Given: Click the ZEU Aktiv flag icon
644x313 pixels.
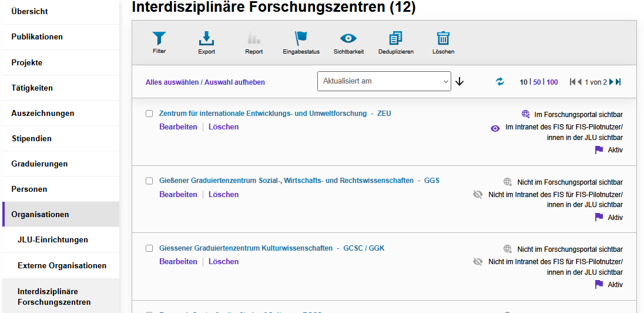Looking at the screenshot, I should click(x=599, y=150).
